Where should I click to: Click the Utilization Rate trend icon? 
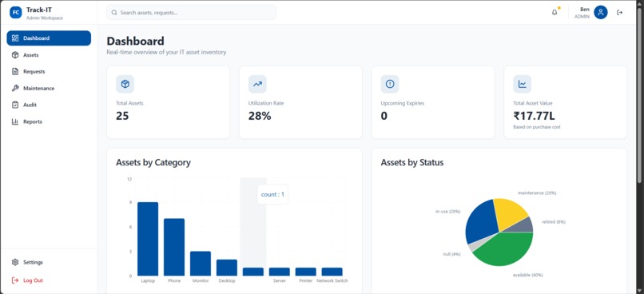pos(257,84)
